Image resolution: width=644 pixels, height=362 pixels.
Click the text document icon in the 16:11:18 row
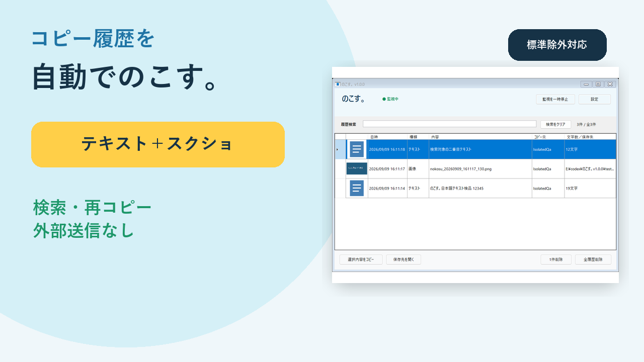(357, 149)
